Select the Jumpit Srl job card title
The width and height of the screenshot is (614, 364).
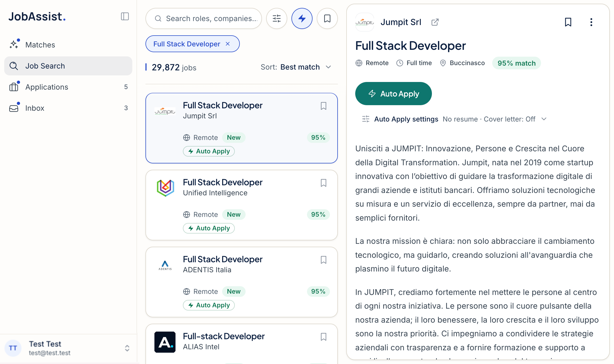coord(223,105)
